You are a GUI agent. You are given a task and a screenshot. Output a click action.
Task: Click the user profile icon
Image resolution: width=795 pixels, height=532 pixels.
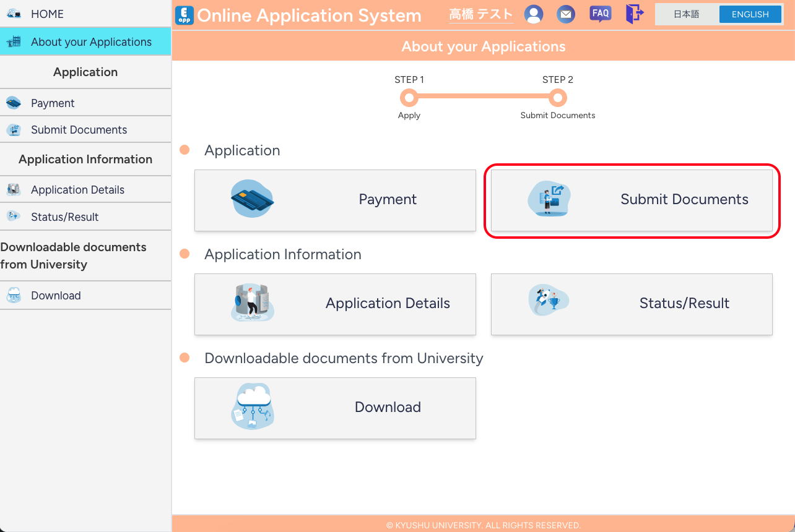pos(534,14)
